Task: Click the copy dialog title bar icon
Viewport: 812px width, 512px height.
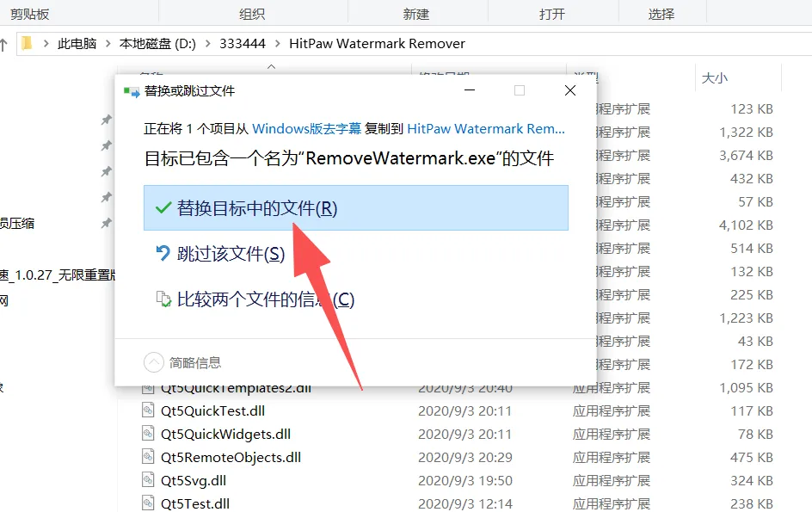Action: point(132,92)
